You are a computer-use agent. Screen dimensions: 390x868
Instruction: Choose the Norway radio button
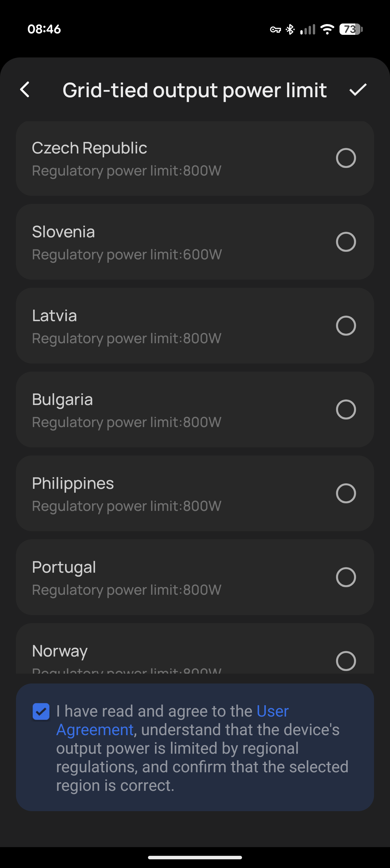[346, 661]
